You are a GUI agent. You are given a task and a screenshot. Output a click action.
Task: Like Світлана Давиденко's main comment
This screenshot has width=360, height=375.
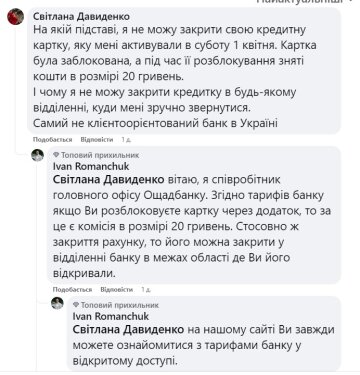[x=52, y=139]
